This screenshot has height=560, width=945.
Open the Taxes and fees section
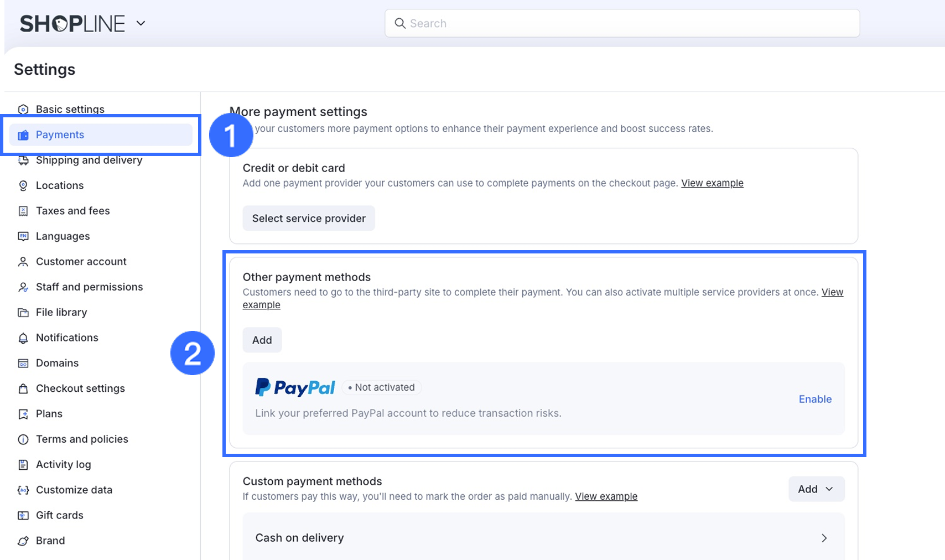click(72, 211)
